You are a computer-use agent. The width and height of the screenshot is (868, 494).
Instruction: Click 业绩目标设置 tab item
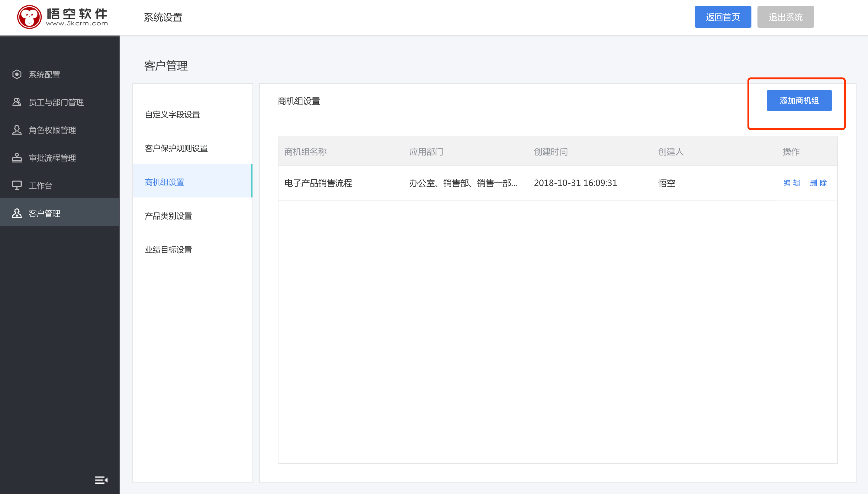pos(168,249)
